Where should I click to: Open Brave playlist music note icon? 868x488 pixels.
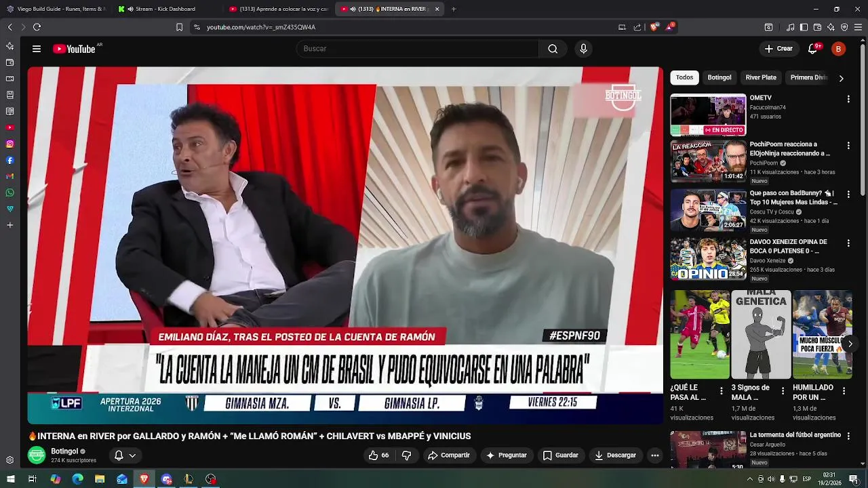790,27
